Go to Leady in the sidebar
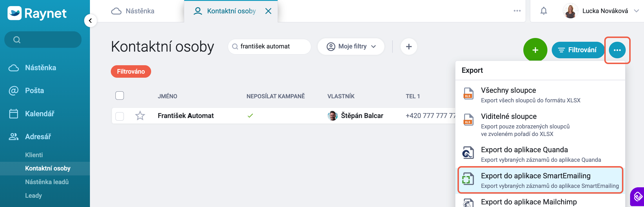Image resolution: width=644 pixels, height=207 pixels. pos(33,195)
